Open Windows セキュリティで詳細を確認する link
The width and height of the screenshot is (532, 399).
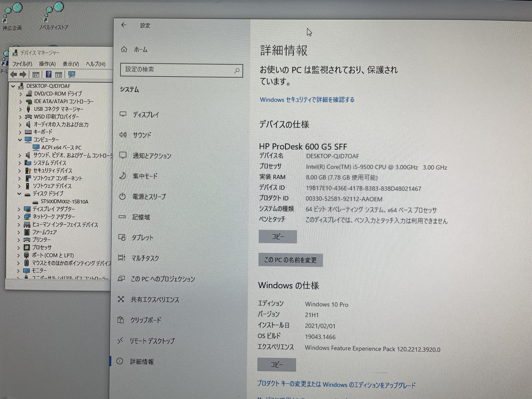tap(307, 100)
